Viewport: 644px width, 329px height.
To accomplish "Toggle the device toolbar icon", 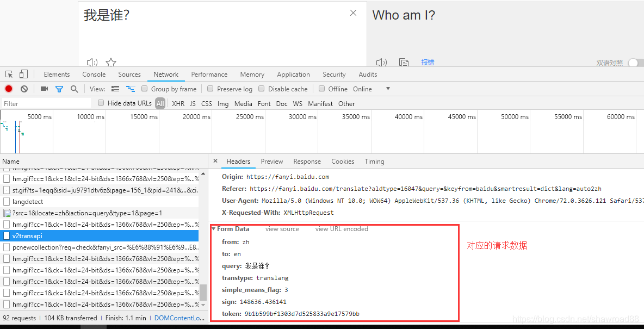I will [x=23, y=75].
